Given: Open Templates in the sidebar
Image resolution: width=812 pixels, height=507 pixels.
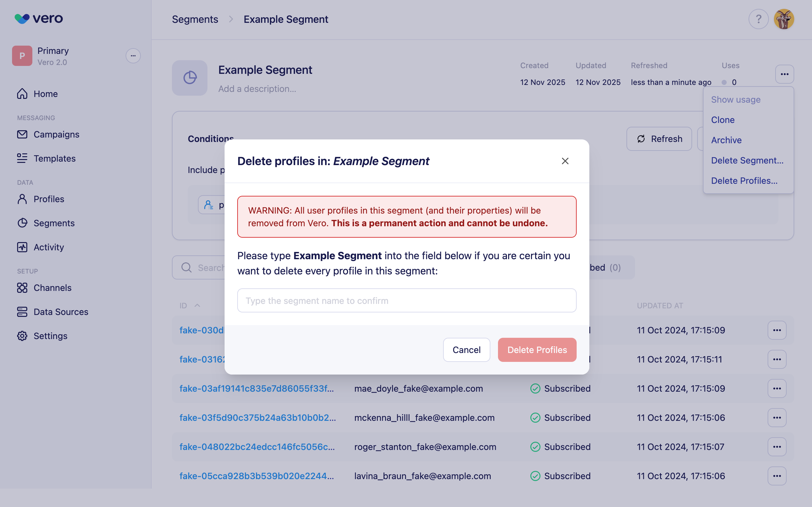Looking at the screenshot, I should (x=54, y=158).
